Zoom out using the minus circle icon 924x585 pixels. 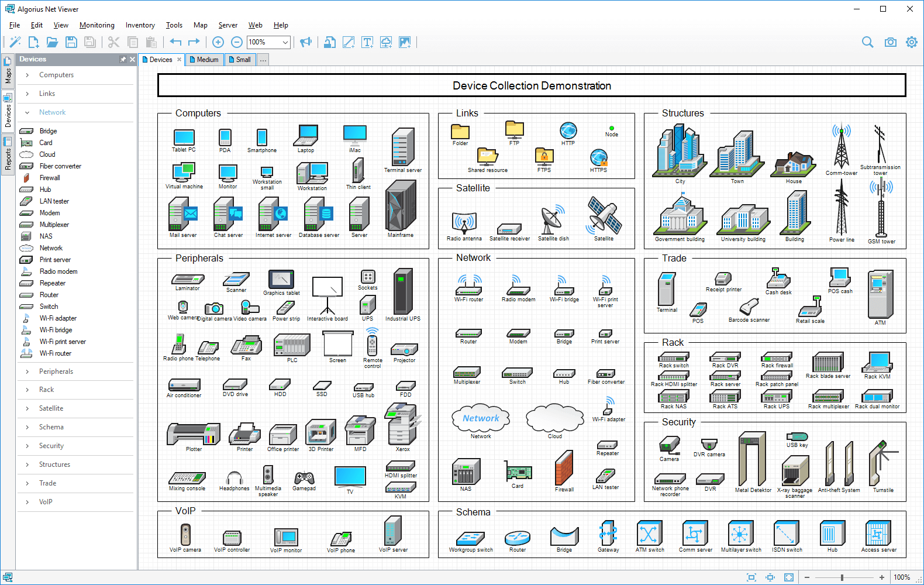point(237,42)
